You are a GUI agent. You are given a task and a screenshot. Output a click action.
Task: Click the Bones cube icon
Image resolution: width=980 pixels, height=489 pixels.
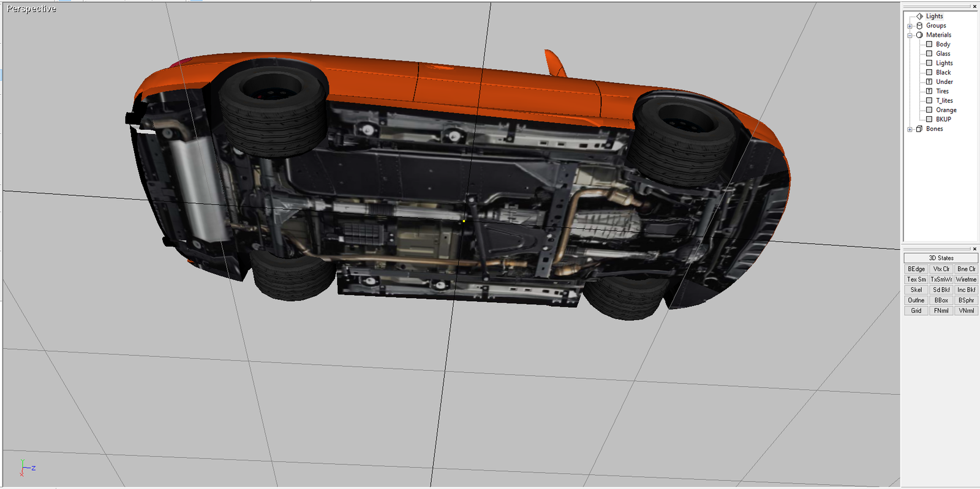pos(919,129)
